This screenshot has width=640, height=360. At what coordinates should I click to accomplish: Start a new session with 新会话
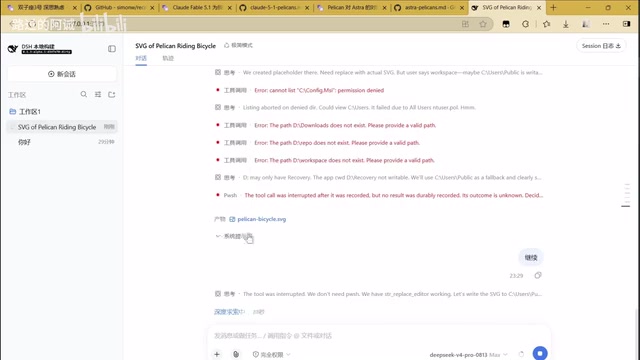[x=62, y=74]
